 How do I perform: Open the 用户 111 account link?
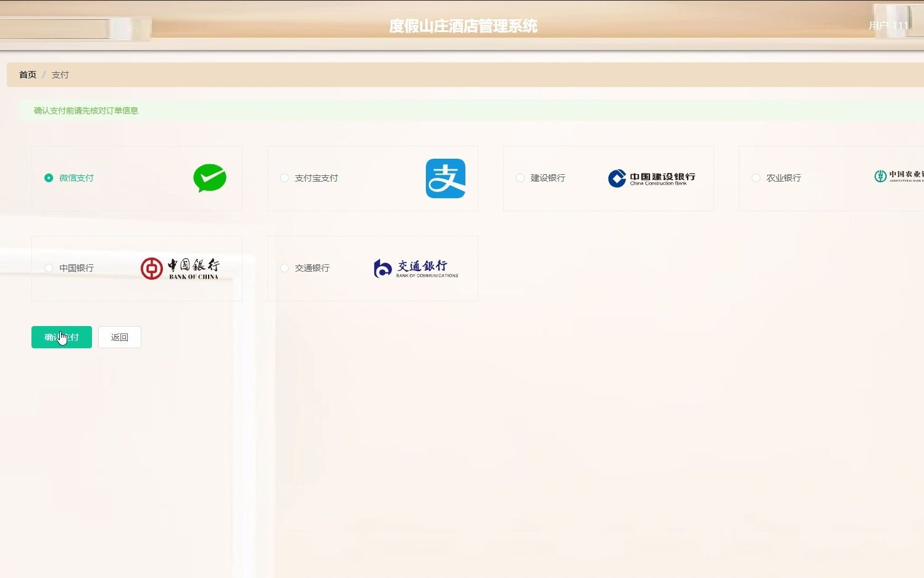[889, 25]
